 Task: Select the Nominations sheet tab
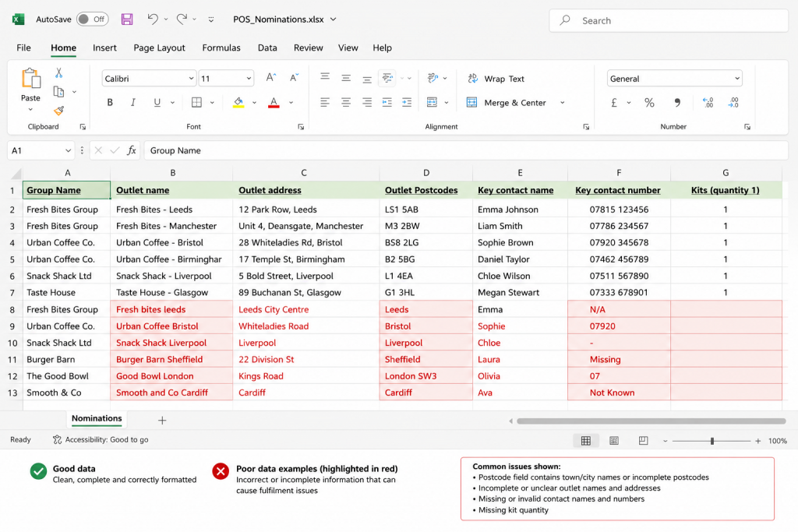pos(97,418)
